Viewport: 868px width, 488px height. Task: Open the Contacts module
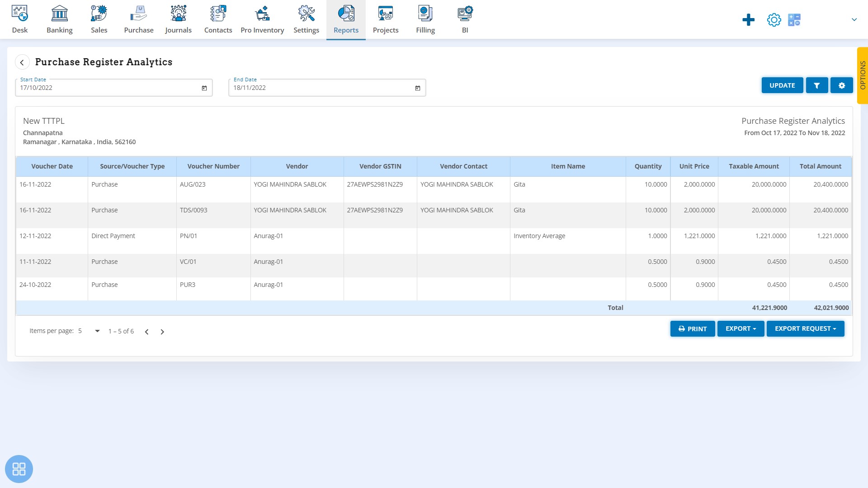click(x=218, y=20)
